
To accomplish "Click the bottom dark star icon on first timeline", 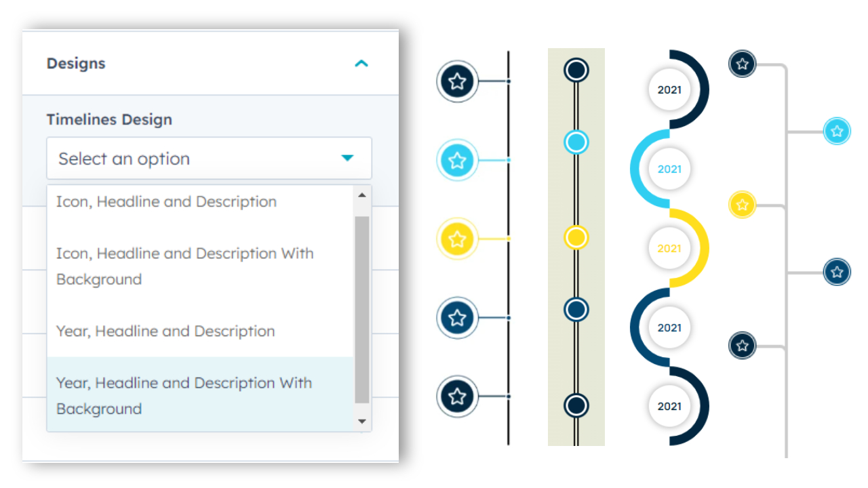I will 457,396.
